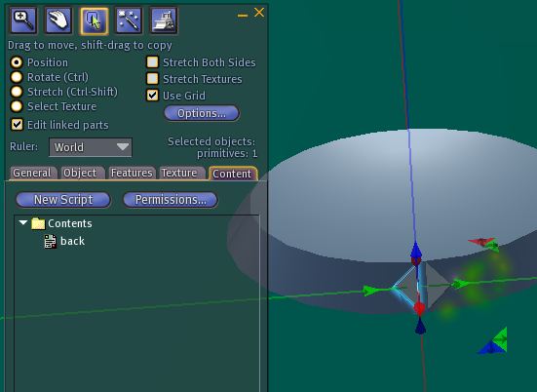Select the Land bulldozer tool icon
The height and width of the screenshot is (392, 537).
[165, 20]
